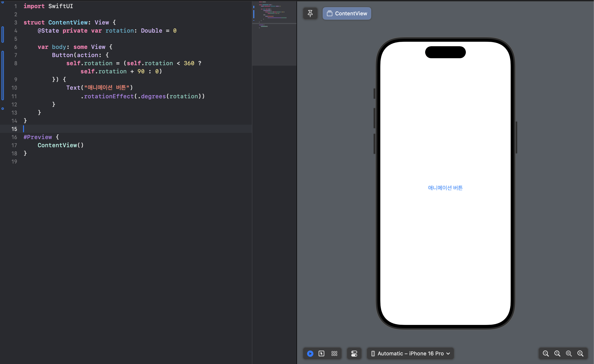Click the #Preview macro text
Screen dimensions: 594x364
click(x=38, y=137)
